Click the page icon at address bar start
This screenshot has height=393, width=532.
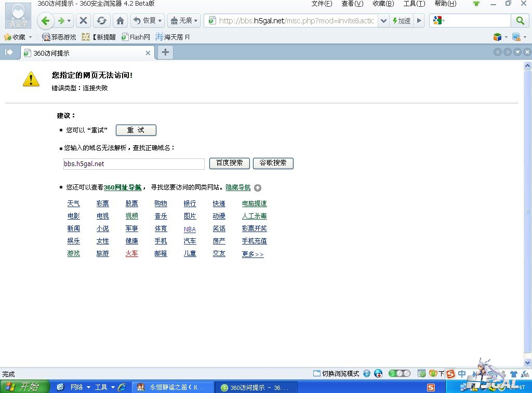(x=212, y=21)
